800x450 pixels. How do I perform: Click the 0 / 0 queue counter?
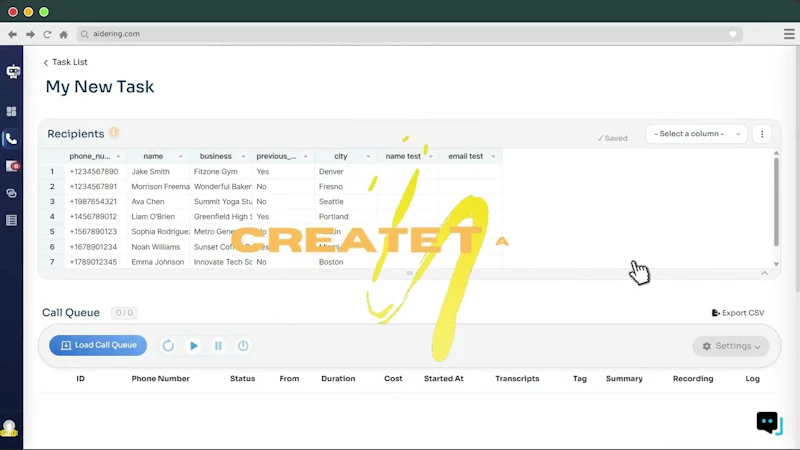pyautogui.click(x=124, y=313)
